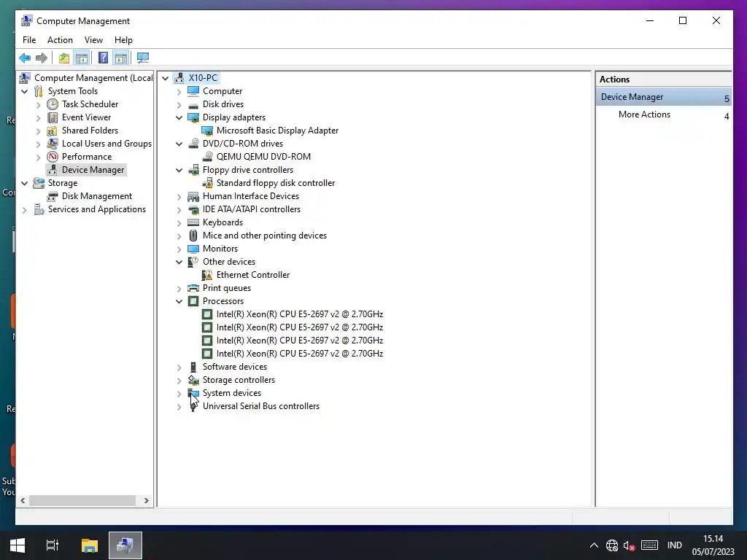The image size is (747, 560).
Task: Select Software devices category label
Action: coord(235,367)
